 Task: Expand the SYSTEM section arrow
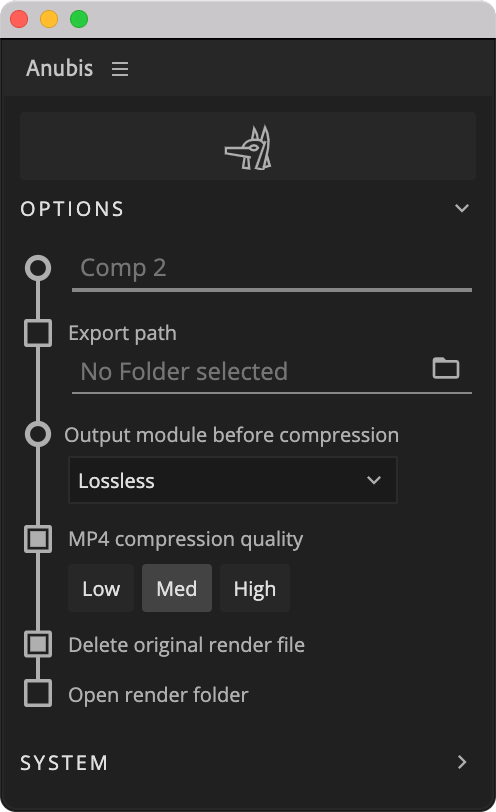(462, 762)
